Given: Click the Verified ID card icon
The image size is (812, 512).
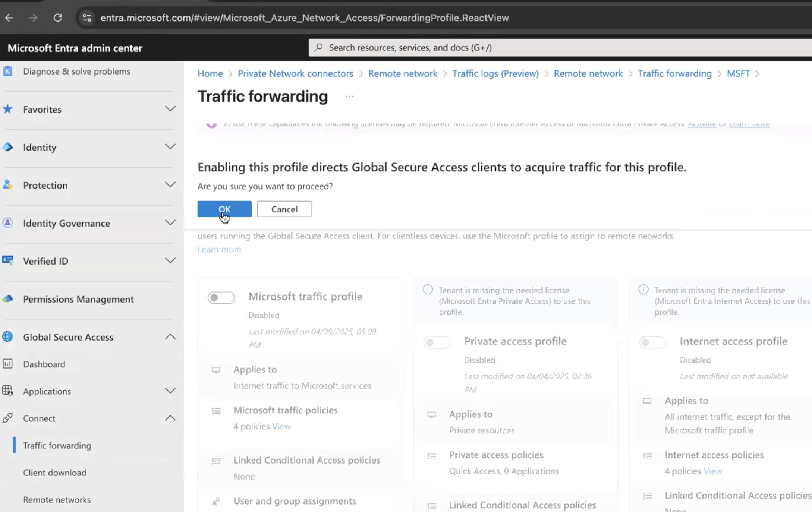Looking at the screenshot, I should click(x=8, y=260).
